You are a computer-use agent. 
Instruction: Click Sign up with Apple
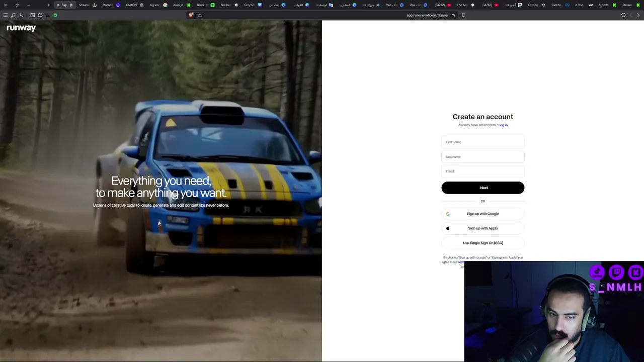click(x=483, y=228)
